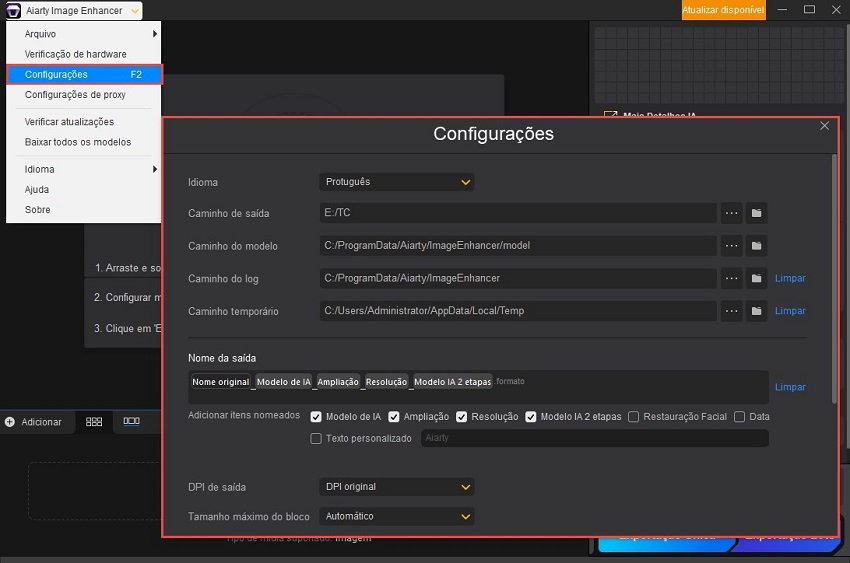The image size is (850, 563).
Task: Browse for Caminho temporário with ellipsis button
Action: click(x=731, y=310)
